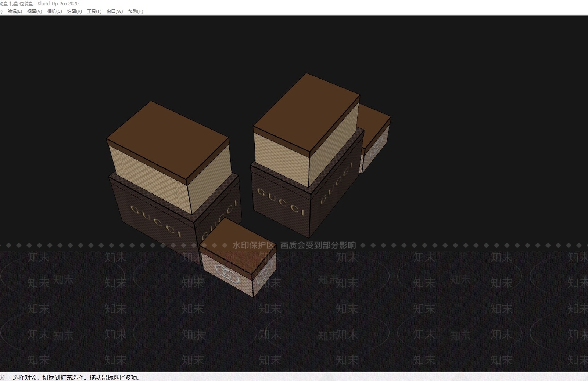Select the brown lid of the left stacked box

168,141
